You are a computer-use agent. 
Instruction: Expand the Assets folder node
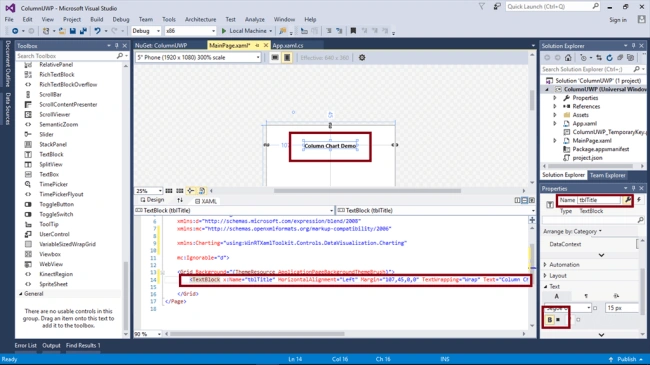[x=555, y=115]
